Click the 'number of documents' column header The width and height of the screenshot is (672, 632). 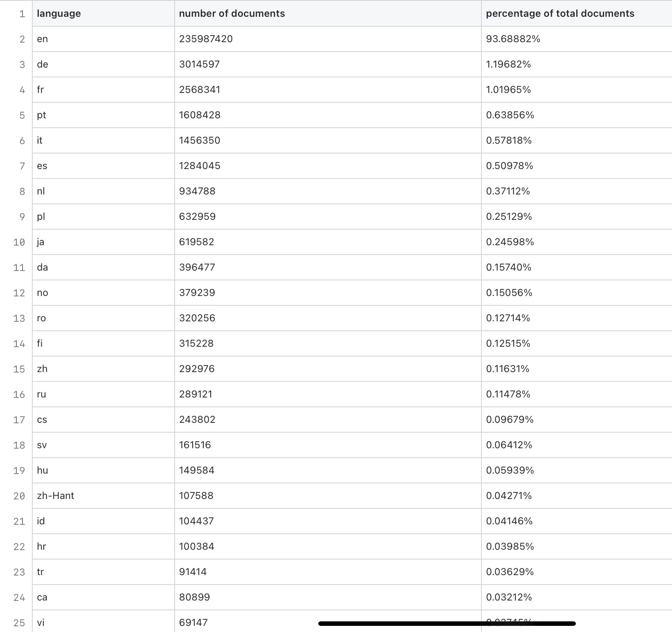[231, 14]
